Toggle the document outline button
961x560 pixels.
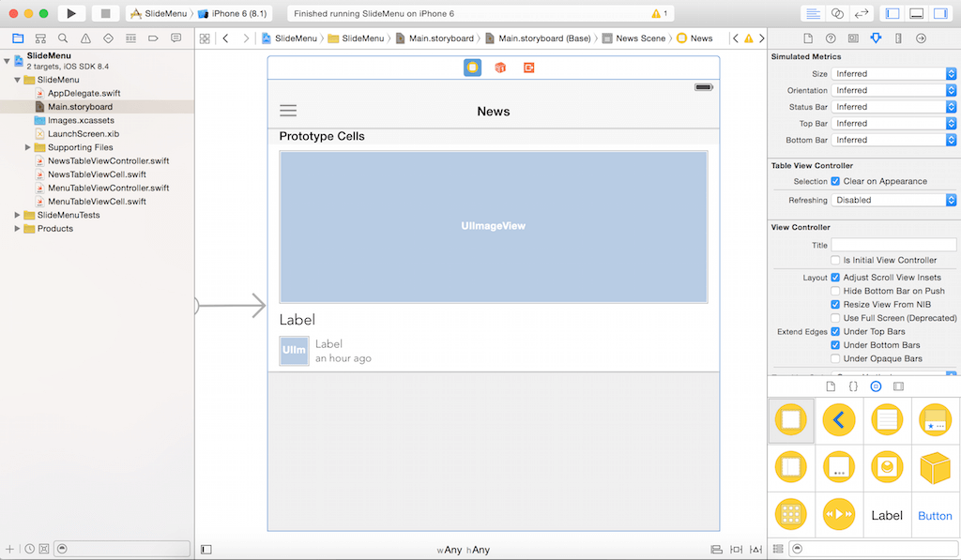pos(206,549)
